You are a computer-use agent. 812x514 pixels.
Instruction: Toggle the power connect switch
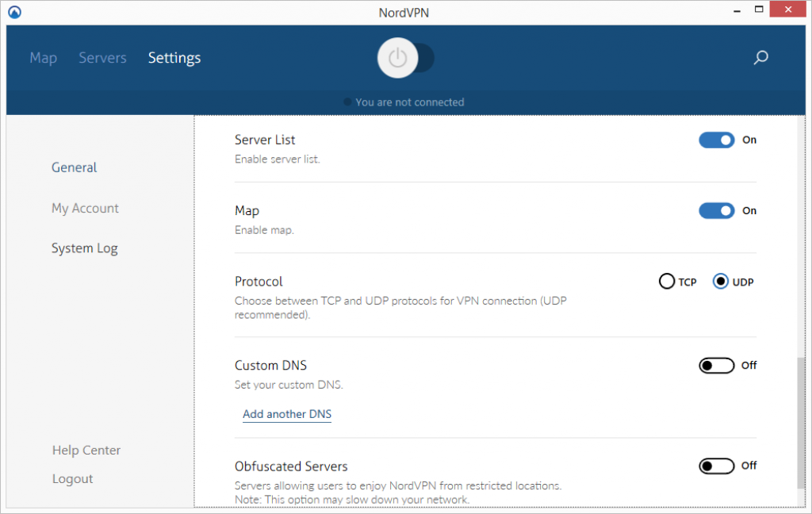pyautogui.click(x=405, y=58)
